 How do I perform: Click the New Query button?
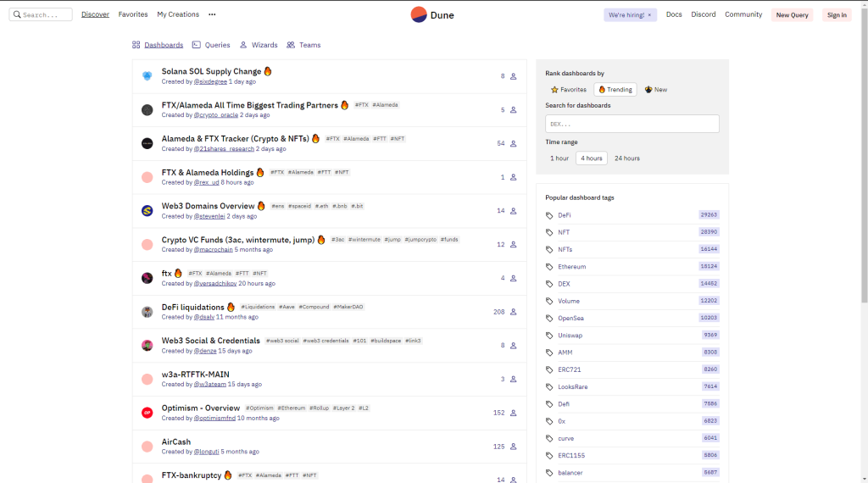[793, 15]
